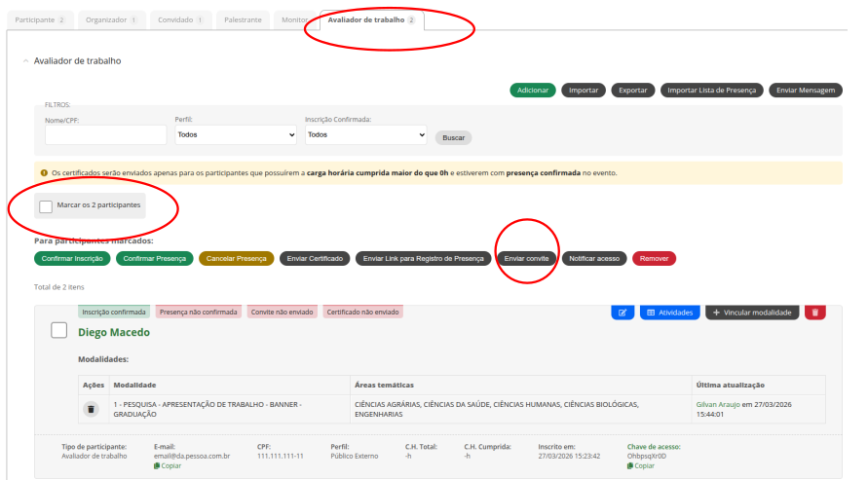This screenshot has height=480, width=868.
Task: Click the Notificar acesso button
Action: [594, 258]
